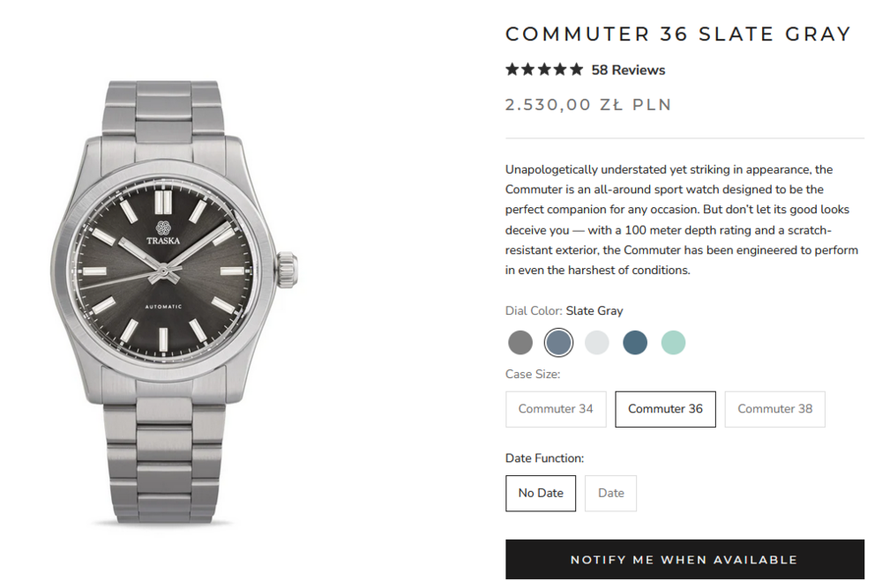Choose the selected Slate Gray dial swatch
This screenshot has height=588, width=882.
[558, 342]
